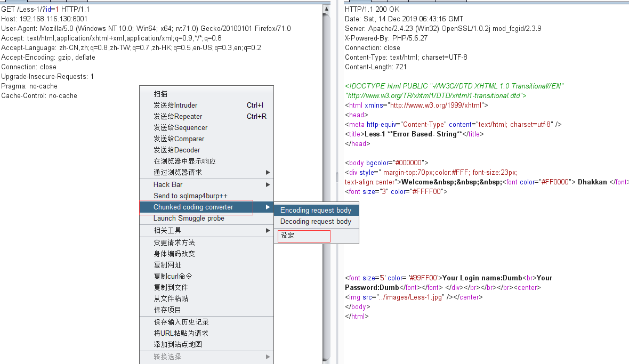This screenshot has width=629, height=364.
Task: Expand the 通过浏览器请求 submenu arrow
Action: (268, 172)
